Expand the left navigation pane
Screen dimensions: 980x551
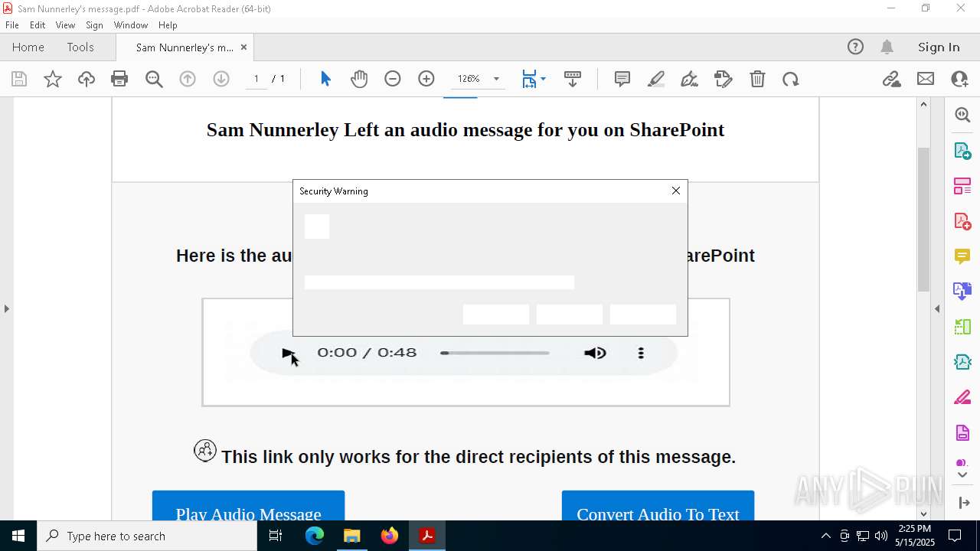coord(6,309)
